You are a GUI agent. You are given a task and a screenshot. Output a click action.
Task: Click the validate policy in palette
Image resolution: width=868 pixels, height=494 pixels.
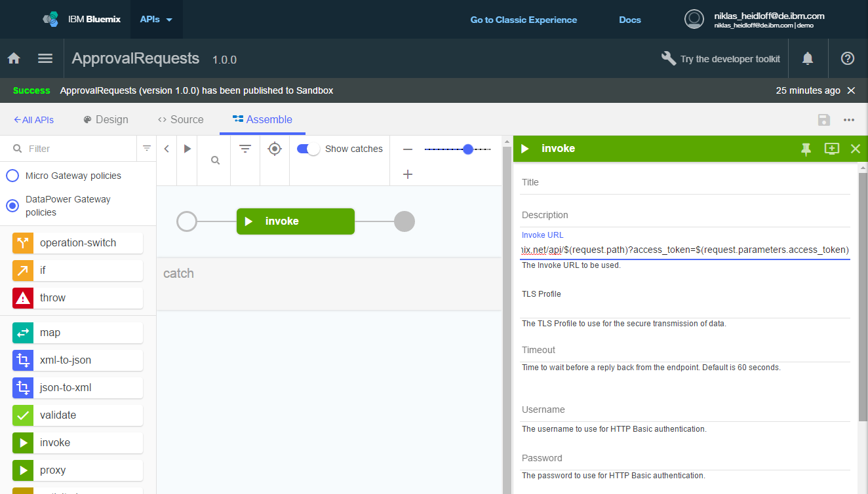coord(77,415)
